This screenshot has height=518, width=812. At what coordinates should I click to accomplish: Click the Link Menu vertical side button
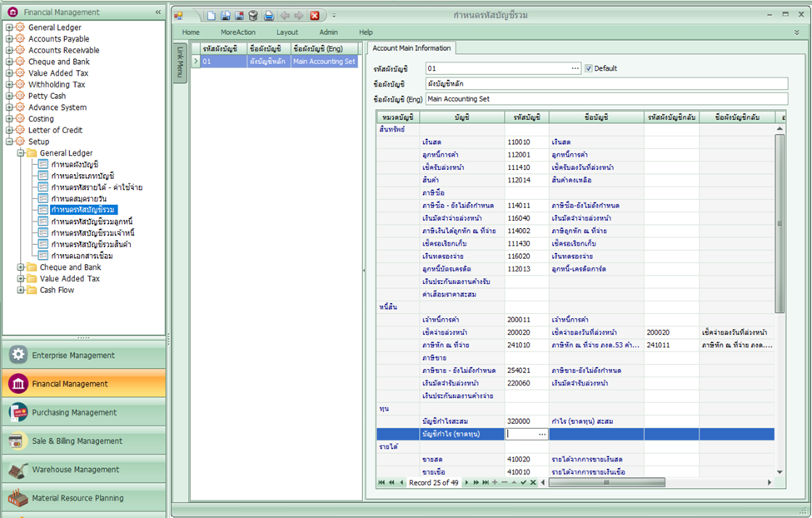180,61
